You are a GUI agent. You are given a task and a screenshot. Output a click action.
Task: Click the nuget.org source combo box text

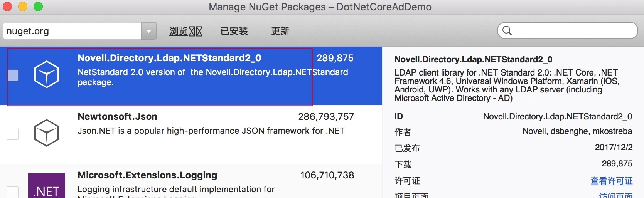[x=72, y=31]
